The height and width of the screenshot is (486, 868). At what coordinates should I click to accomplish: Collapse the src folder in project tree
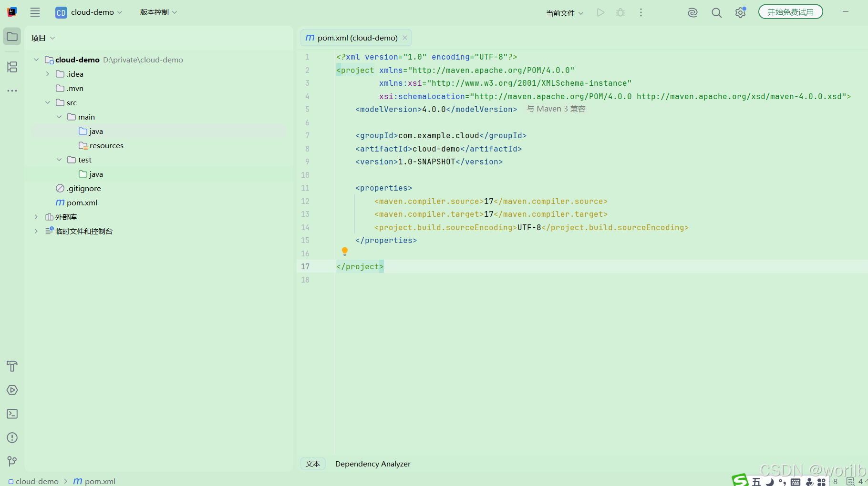47,102
